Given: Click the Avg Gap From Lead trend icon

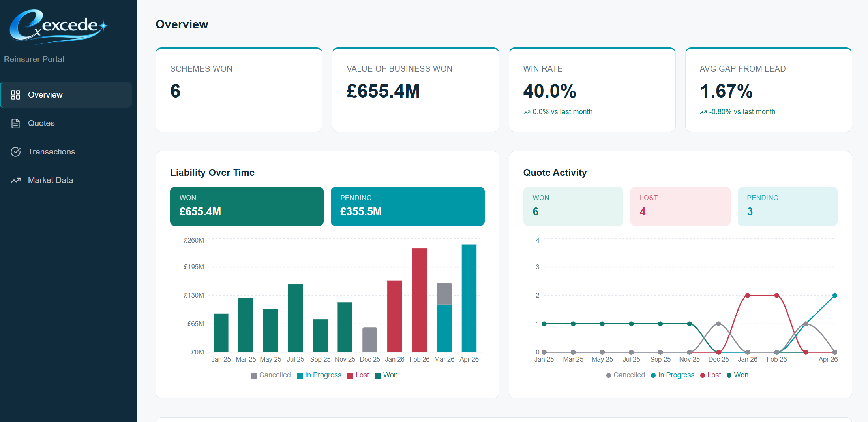Looking at the screenshot, I should (703, 112).
